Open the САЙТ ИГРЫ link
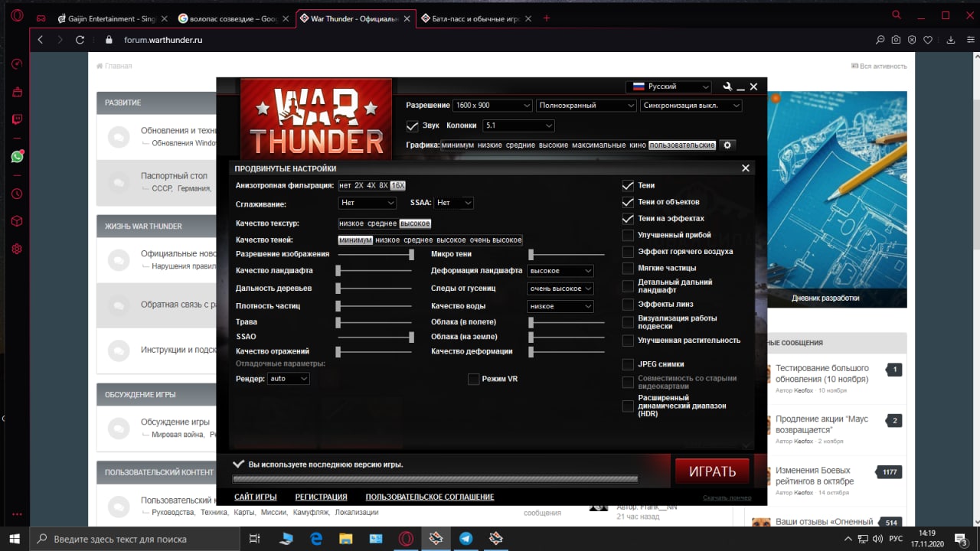980x551 pixels. [x=256, y=497]
